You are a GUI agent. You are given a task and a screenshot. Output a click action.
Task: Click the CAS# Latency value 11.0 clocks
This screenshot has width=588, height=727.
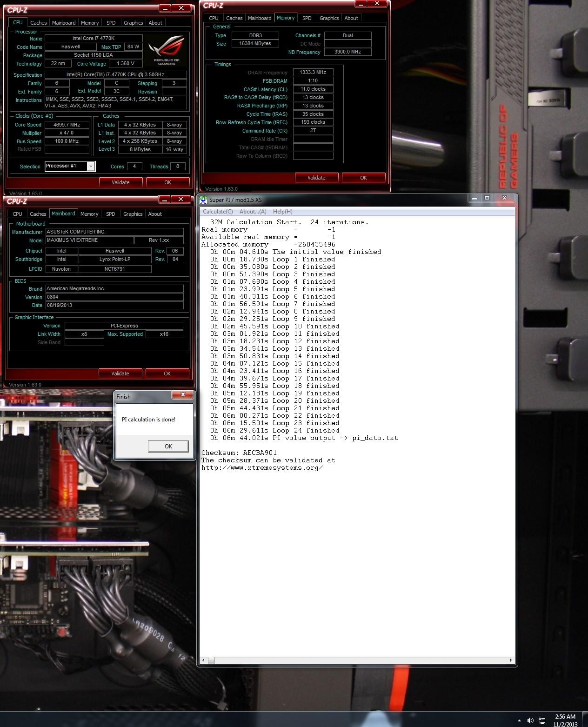[x=313, y=89]
